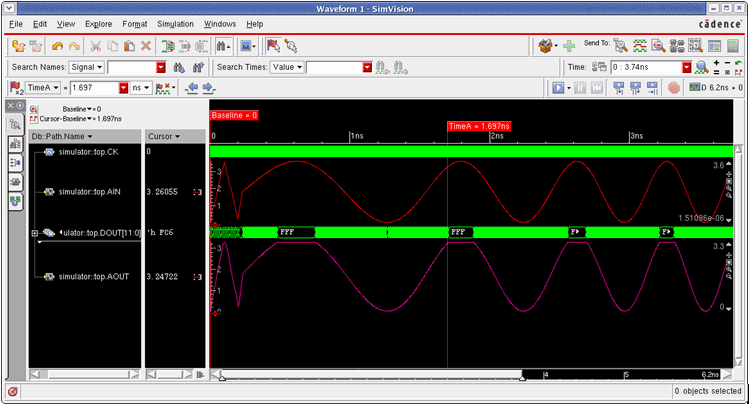750x406 pixels.
Task: Click the green plus add icon
Action: point(569,46)
